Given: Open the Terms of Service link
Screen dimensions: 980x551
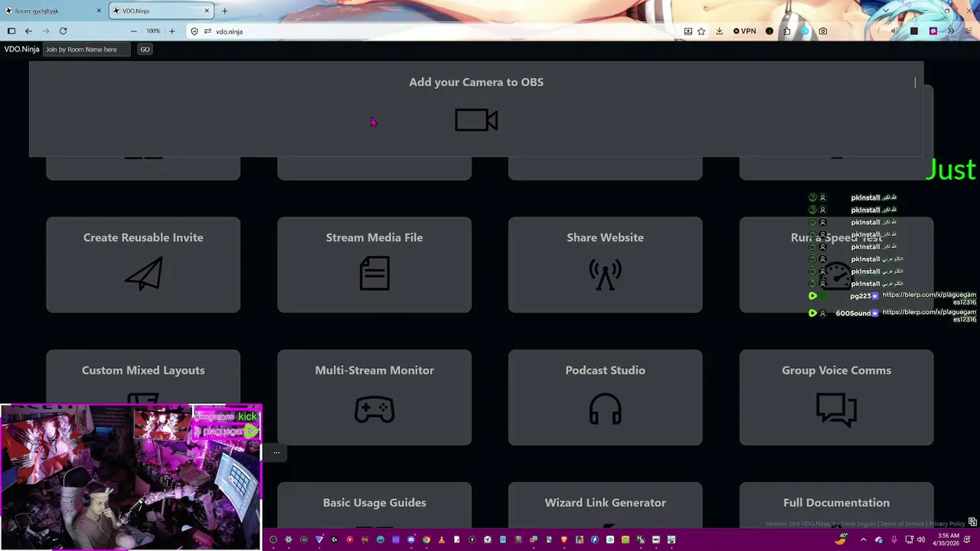Looking at the screenshot, I should coord(902,524).
